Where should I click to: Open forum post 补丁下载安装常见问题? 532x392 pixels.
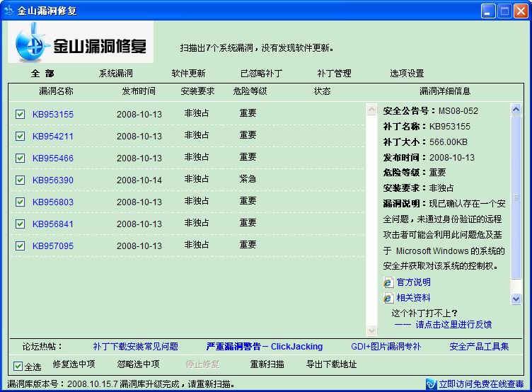136,347
